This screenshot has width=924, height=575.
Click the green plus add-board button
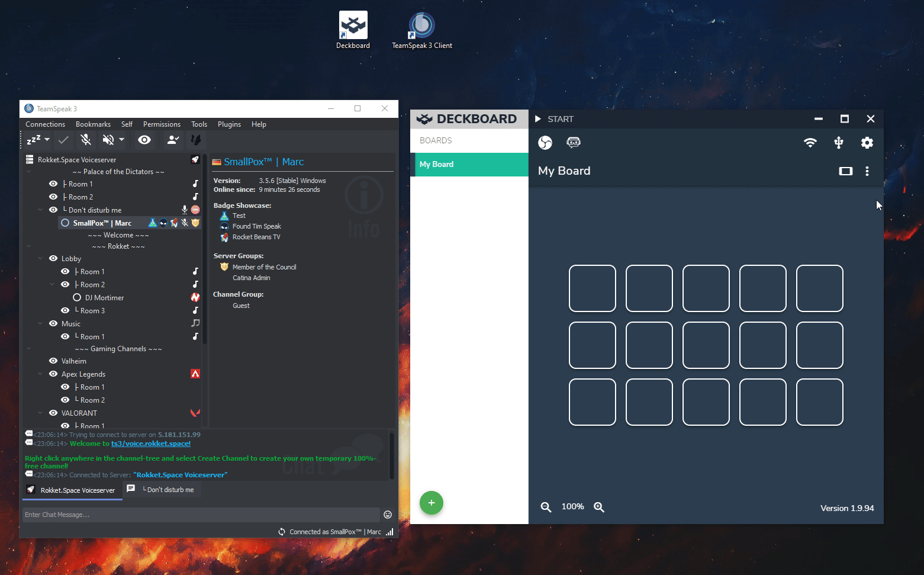(x=432, y=503)
